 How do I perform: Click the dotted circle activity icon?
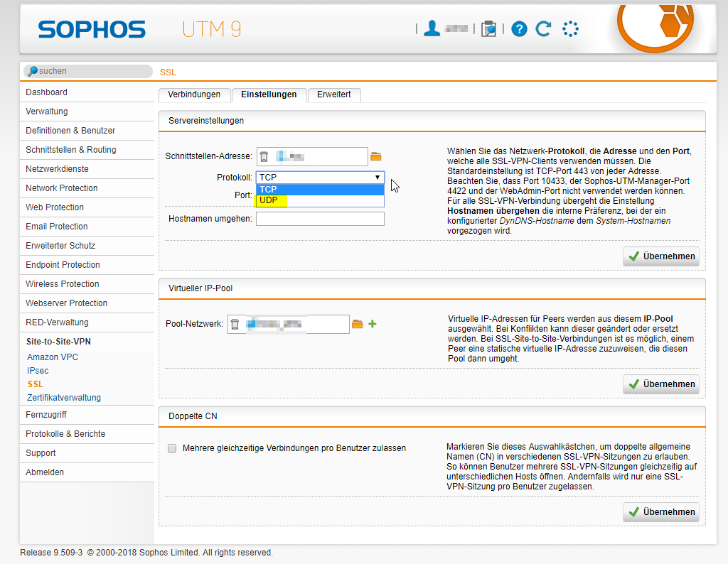pos(570,28)
